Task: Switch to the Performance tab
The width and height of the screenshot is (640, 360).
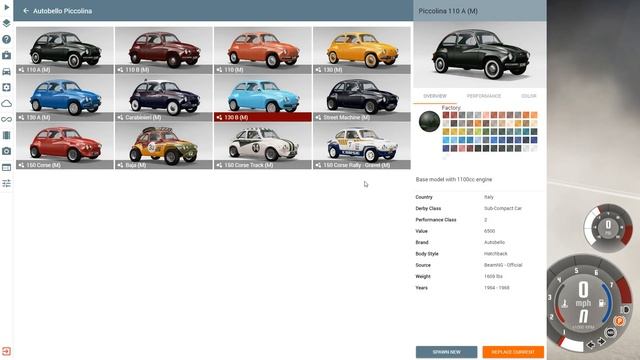Action: coord(484,96)
